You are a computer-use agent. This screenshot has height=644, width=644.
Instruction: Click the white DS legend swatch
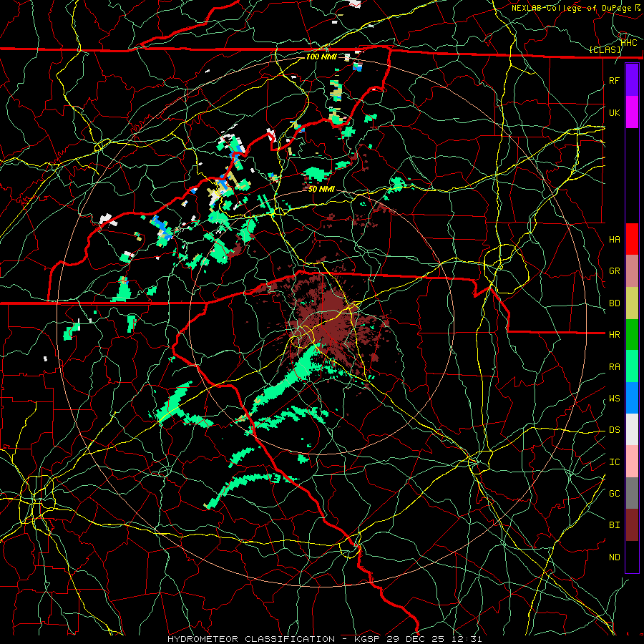coord(632,430)
